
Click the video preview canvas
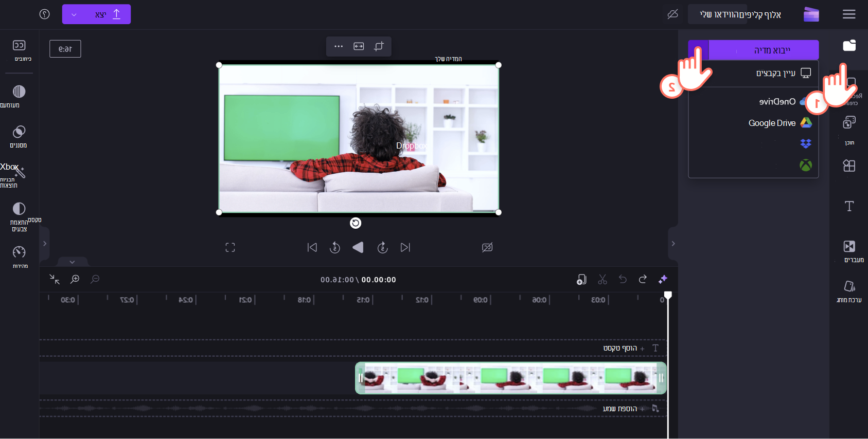pyautogui.click(x=359, y=138)
